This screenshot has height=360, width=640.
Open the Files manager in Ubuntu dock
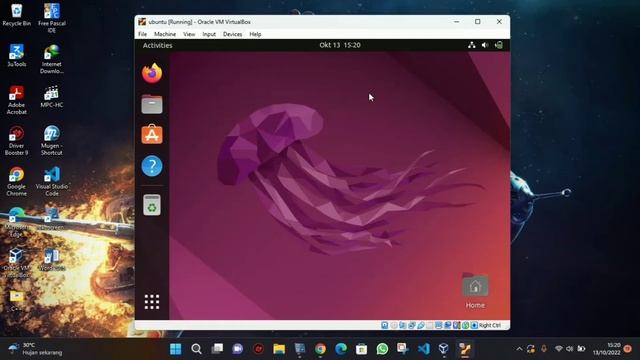tap(152, 104)
